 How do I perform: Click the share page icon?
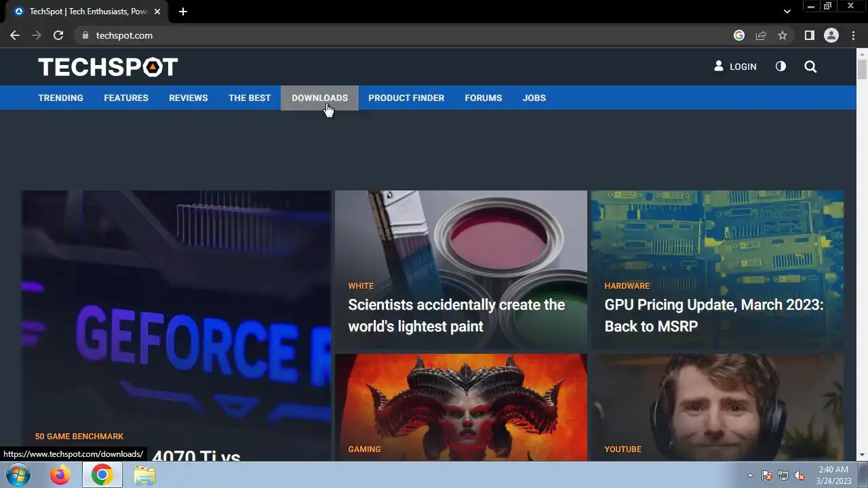(761, 35)
